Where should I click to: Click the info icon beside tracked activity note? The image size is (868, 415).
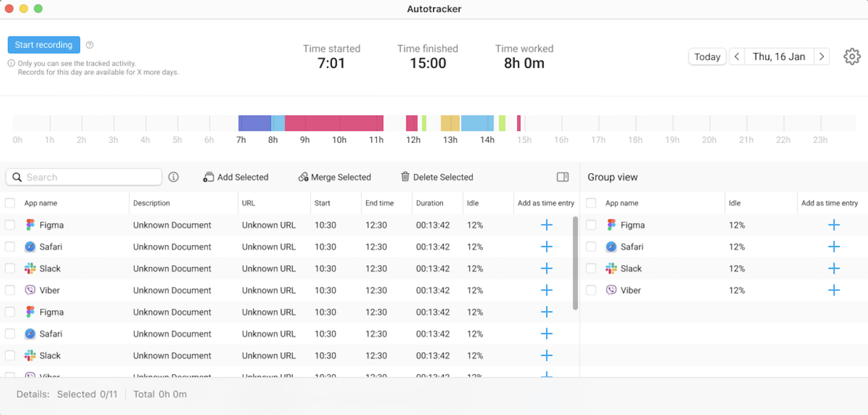(x=11, y=63)
